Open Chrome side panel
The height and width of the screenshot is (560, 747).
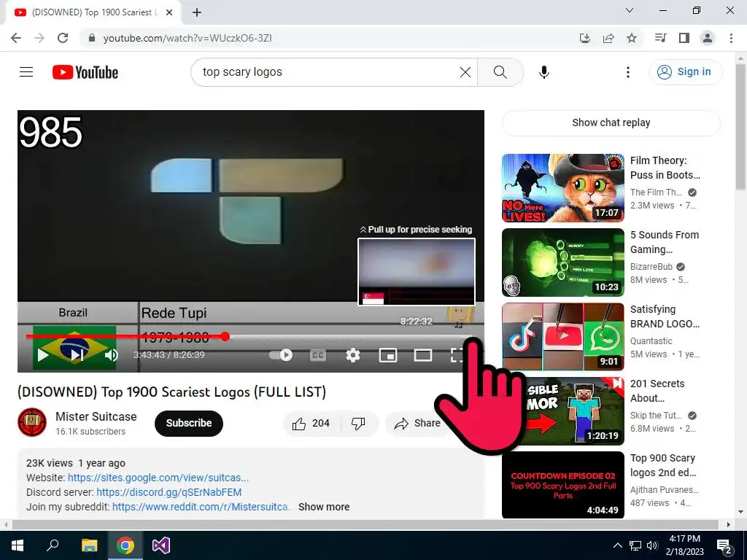684,38
